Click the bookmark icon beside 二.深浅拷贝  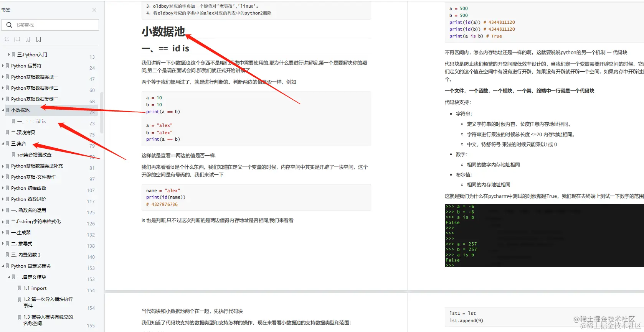pos(7,132)
